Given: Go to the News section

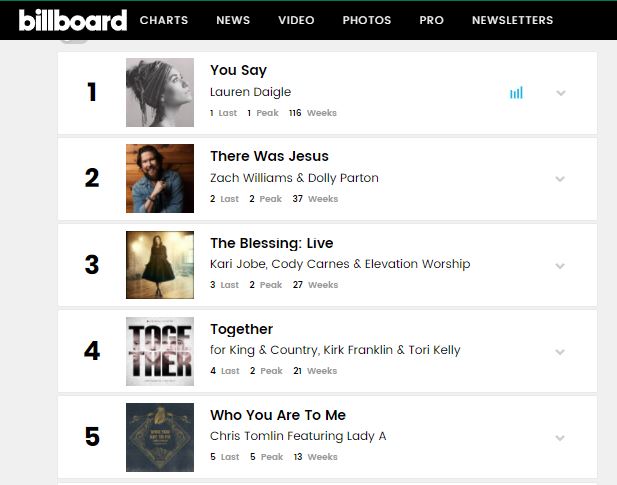Looking at the screenshot, I should [233, 20].
